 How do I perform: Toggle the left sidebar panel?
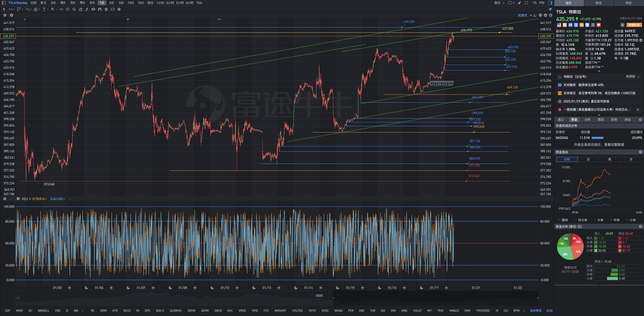[x=4, y=3]
